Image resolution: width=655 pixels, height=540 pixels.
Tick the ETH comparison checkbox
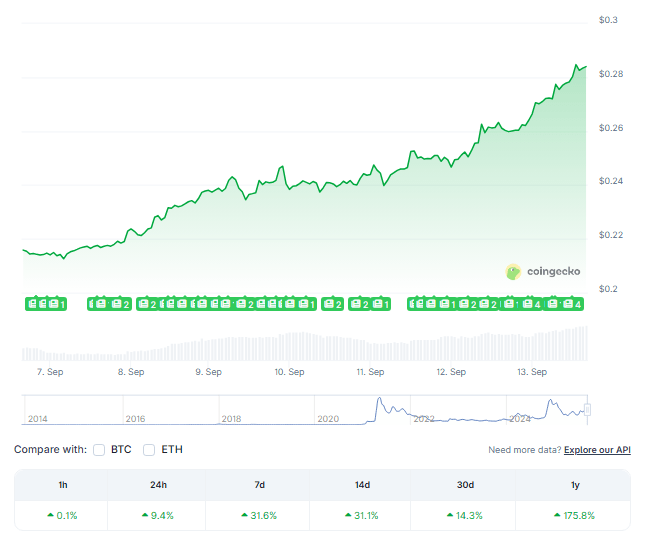(x=149, y=450)
